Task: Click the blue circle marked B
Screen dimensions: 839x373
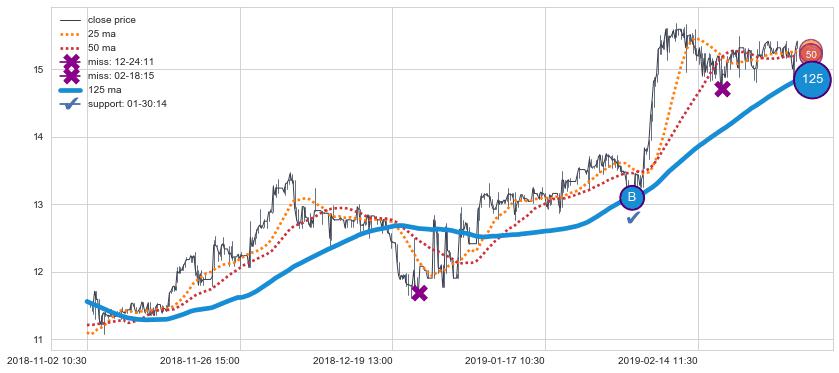Action: coord(632,197)
